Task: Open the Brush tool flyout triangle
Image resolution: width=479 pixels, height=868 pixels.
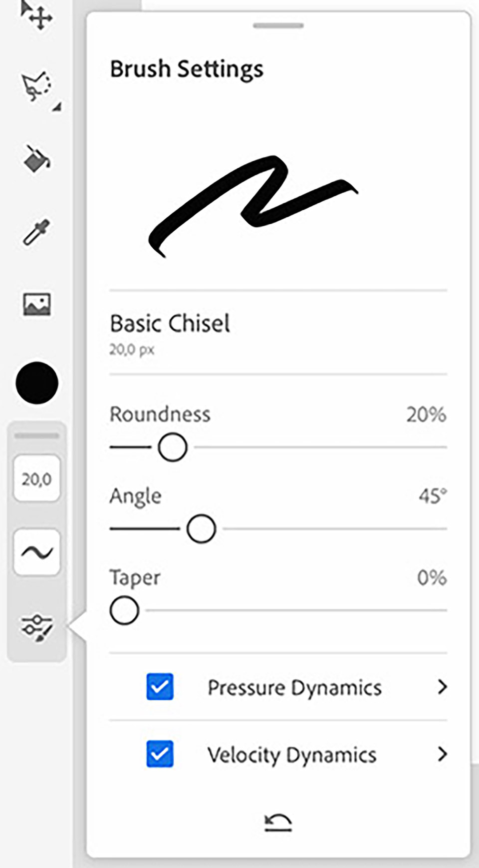Action: click(x=58, y=106)
